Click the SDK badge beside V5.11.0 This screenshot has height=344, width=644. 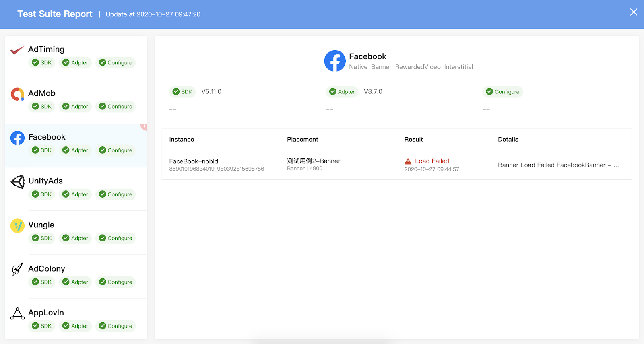pos(182,91)
